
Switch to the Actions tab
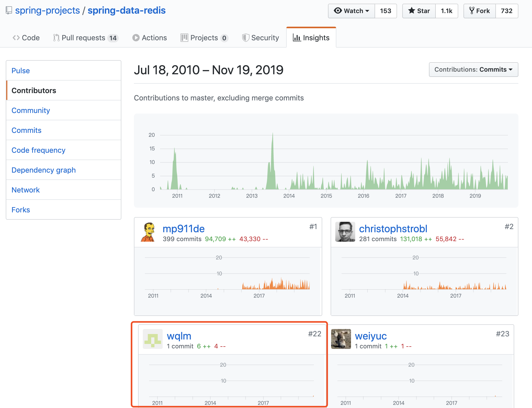[x=150, y=38]
